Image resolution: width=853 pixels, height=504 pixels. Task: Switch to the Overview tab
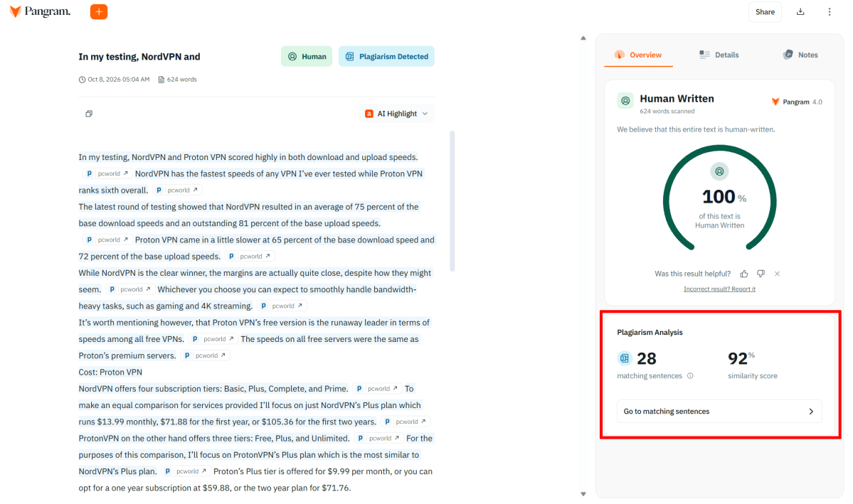tap(638, 55)
